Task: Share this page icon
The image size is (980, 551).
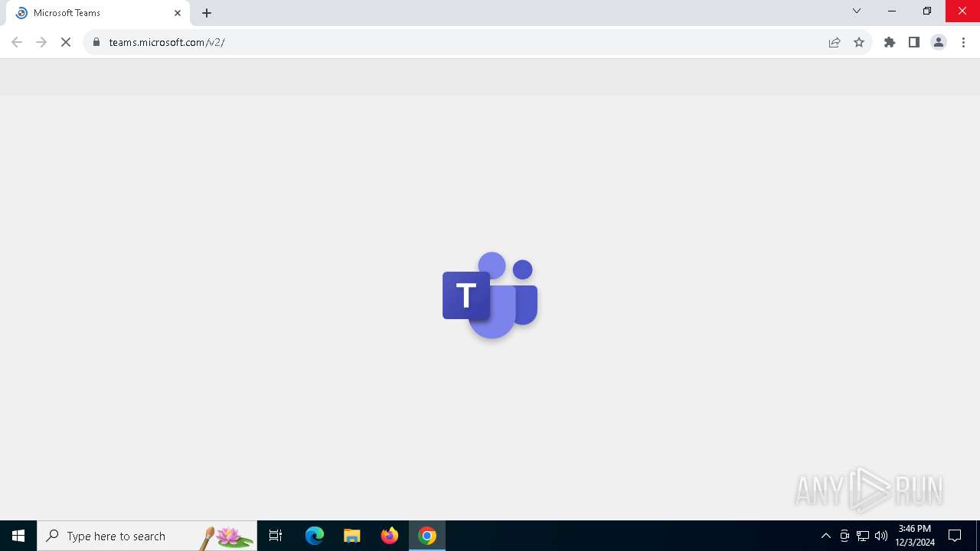Action: pos(835,42)
